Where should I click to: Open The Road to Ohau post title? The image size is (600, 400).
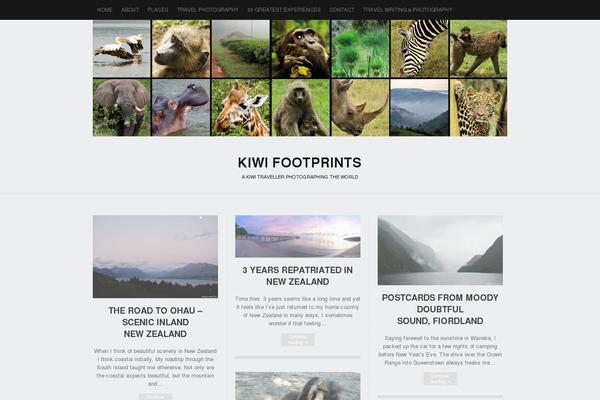tap(155, 322)
